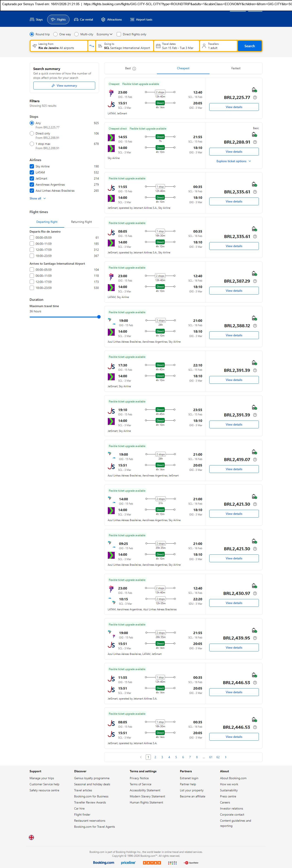This screenshot has width=292, height=868.
Task: Click the UK flag language icon
Action: pyautogui.click(x=31, y=837)
